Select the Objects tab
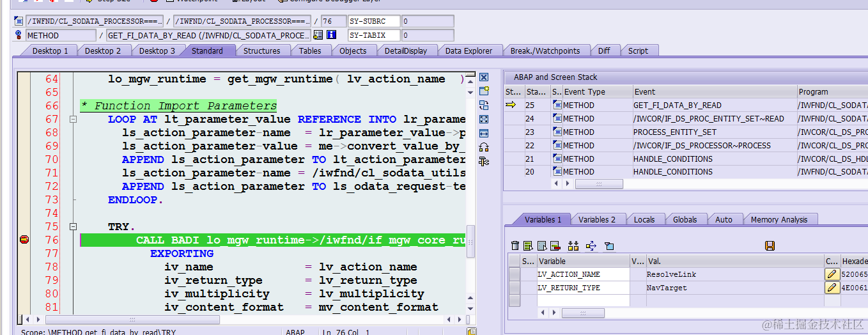 click(353, 51)
